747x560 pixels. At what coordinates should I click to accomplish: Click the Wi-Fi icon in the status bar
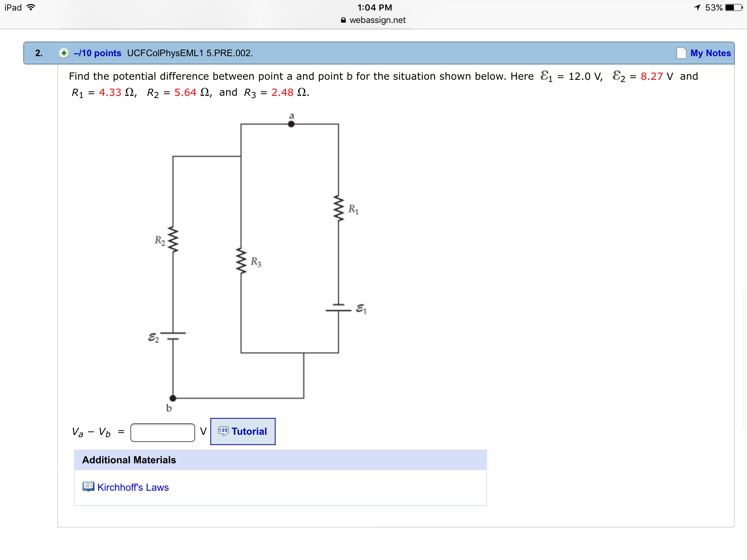point(31,7)
